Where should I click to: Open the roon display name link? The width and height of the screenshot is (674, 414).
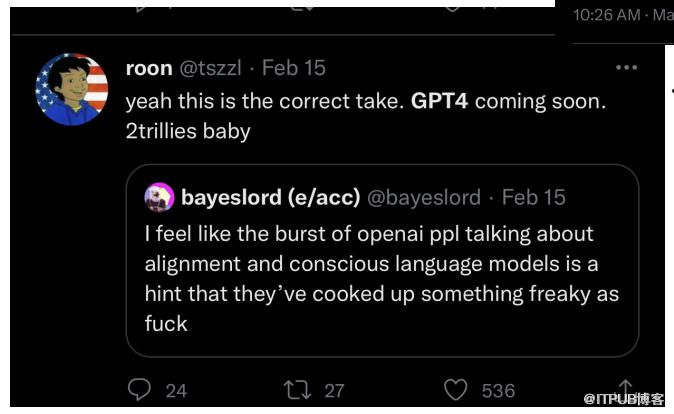pos(149,68)
